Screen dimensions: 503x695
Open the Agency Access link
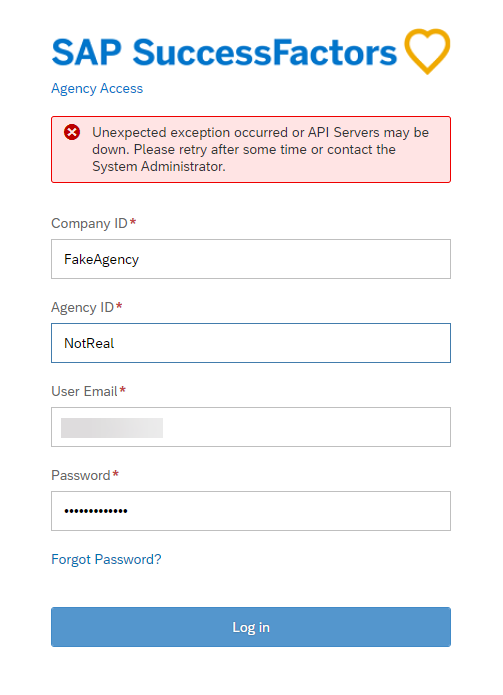pyautogui.click(x=97, y=88)
